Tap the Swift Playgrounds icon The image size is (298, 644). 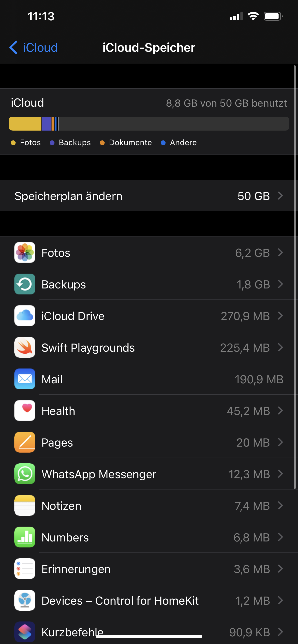24,347
